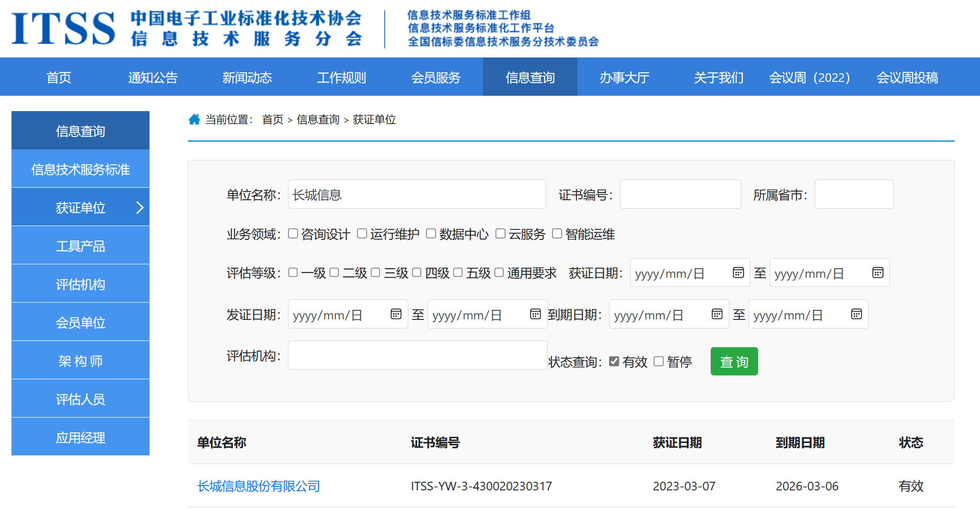Check the 二级 level checkbox

[x=334, y=272]
